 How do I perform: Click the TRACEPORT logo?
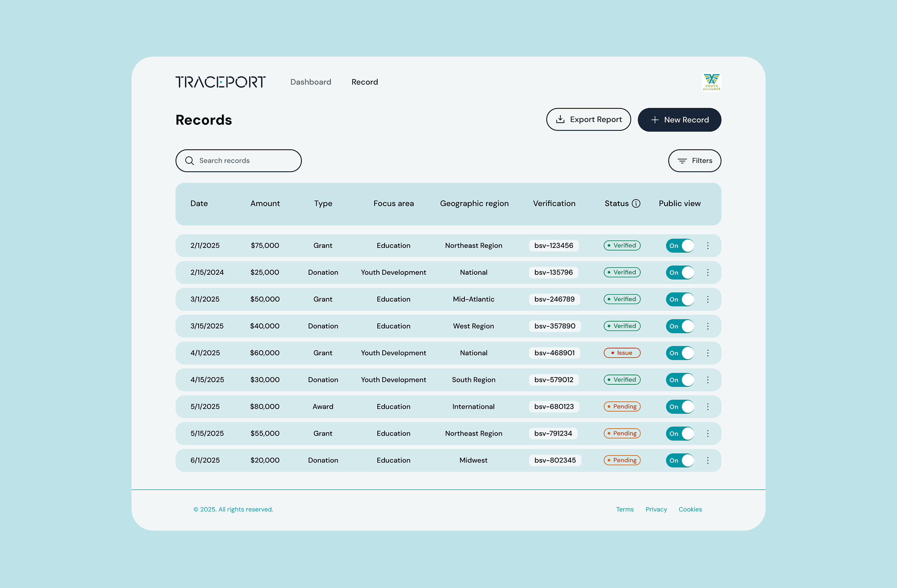click(220, 82)
